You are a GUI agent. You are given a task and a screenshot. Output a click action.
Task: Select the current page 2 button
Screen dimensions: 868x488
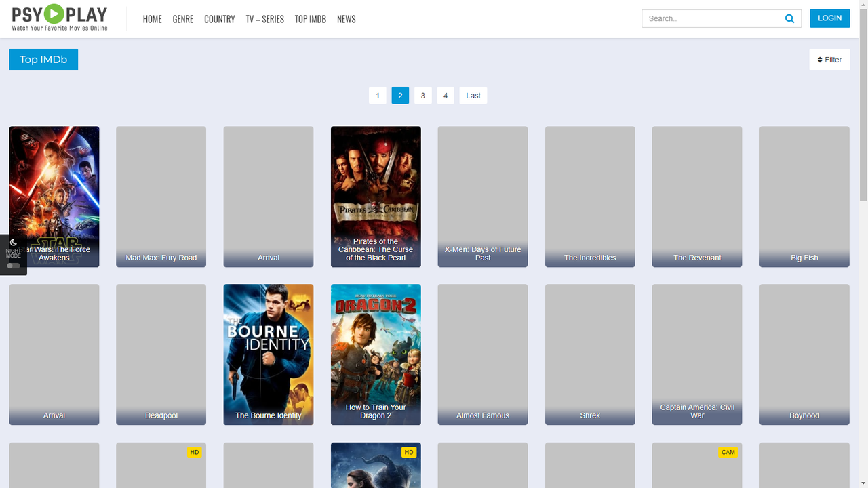(x=400, y=96)
